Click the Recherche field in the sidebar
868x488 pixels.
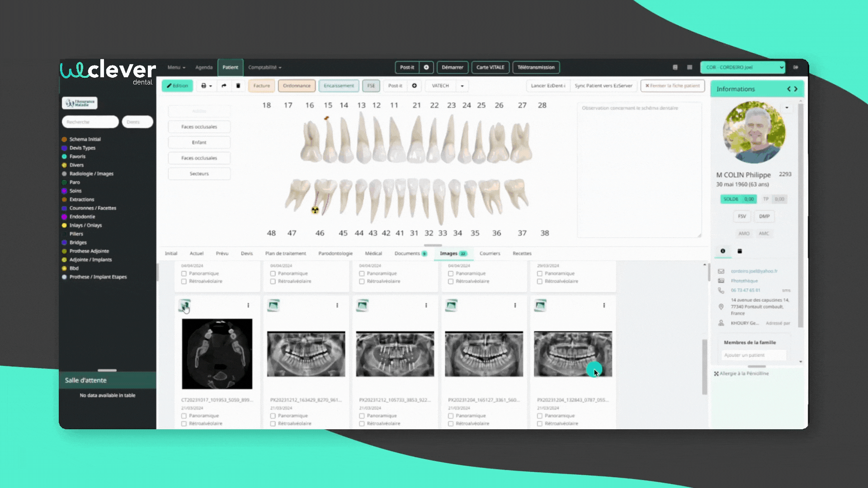90,122
